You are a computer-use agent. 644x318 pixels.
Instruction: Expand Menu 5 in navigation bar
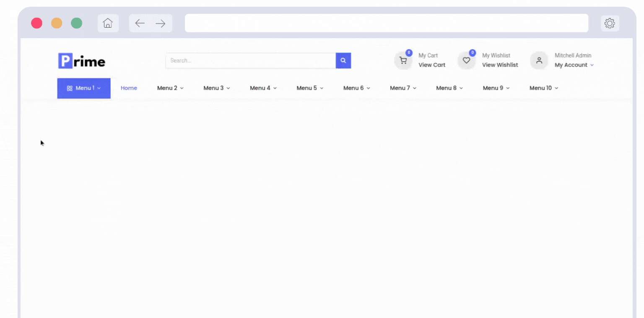(x=310, y=88)
